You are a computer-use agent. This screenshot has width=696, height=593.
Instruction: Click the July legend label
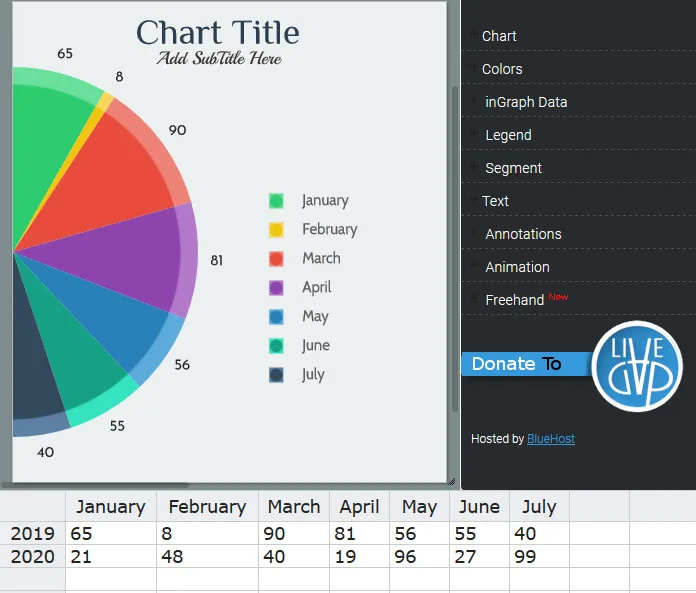pyautogui.click(x=313, y=375)
